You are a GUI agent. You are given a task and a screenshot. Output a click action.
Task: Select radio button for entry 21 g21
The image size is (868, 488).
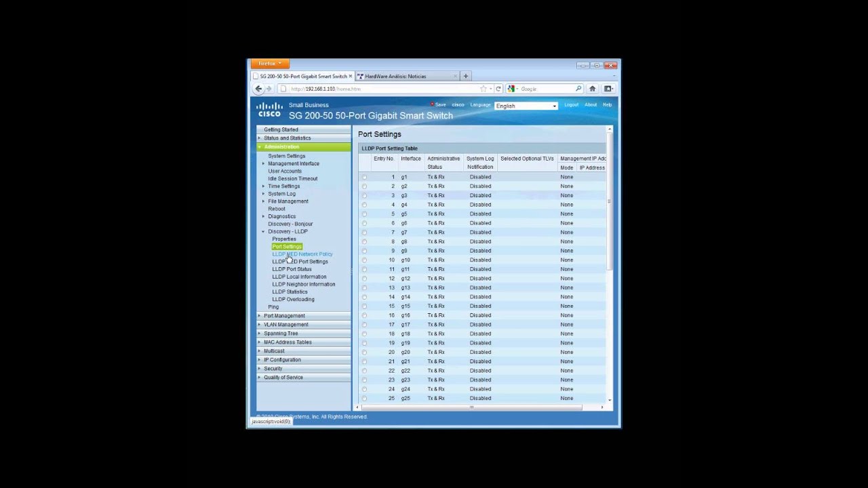point(364,362)
